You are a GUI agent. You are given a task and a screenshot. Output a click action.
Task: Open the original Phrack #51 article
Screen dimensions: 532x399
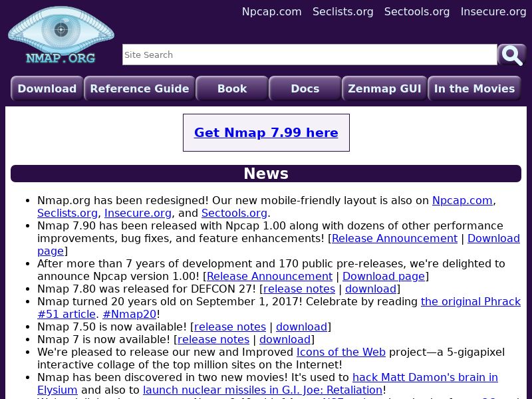[x=470, y=301]
